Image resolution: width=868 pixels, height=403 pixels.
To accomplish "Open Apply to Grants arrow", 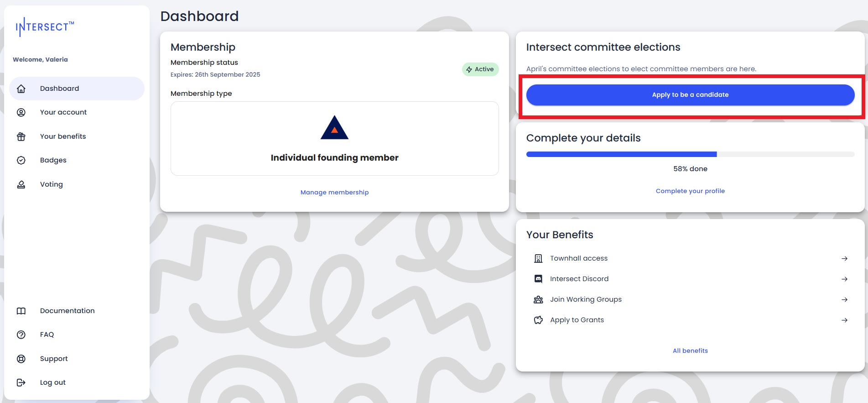I will [x=844, y=320].
